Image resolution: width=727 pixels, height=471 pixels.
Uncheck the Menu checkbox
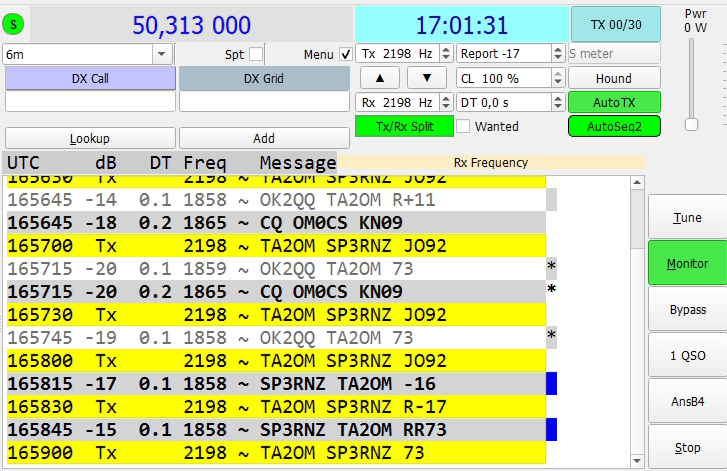(x=345, y=54)
